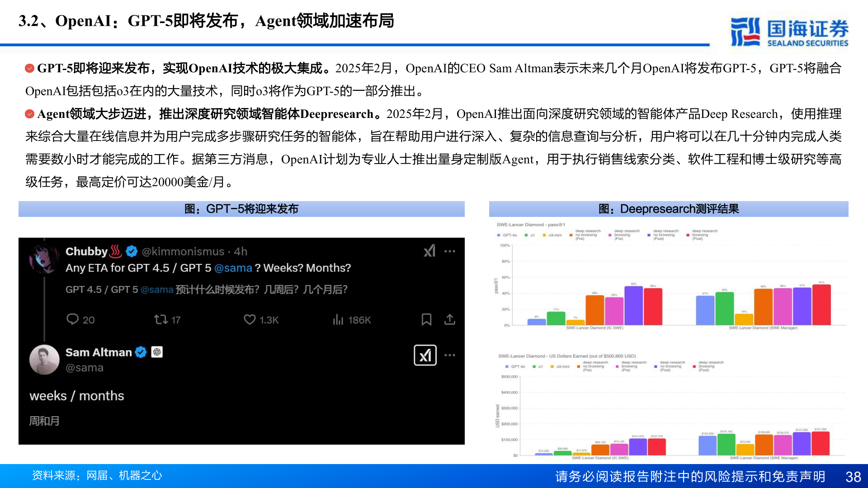Click the chart title 'SWE-Lancer Diamond - pass@1'
This screenshot has height=488, width=868.
tap(531, 225)
